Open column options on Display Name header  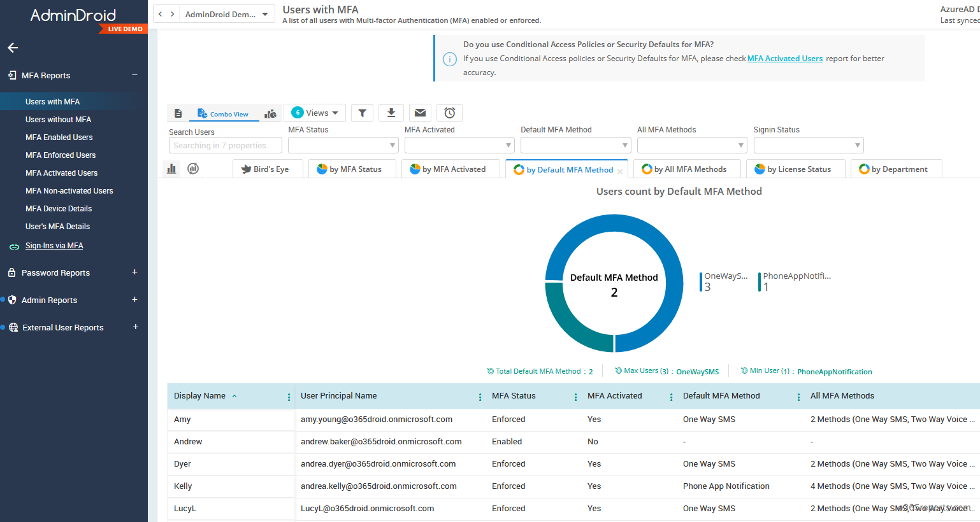(289, 396)
